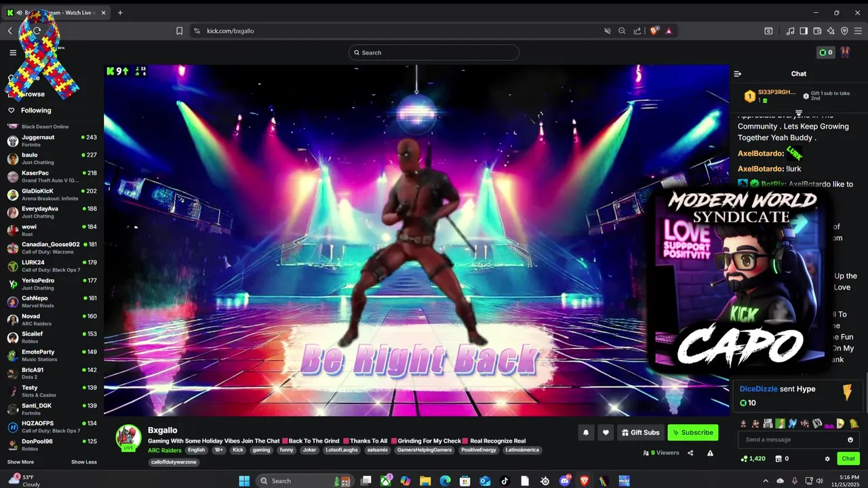Open the KICKs balance showing 0

coord(825,52)
